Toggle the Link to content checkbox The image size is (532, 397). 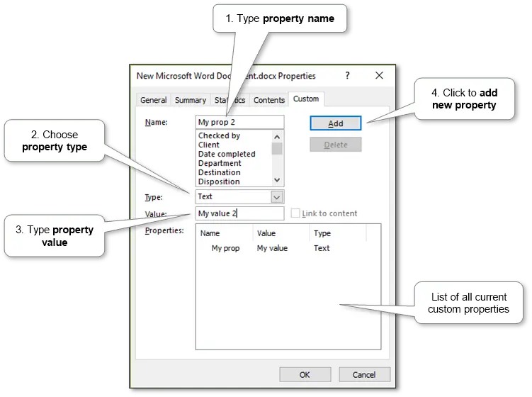click(x=295, y=213)
